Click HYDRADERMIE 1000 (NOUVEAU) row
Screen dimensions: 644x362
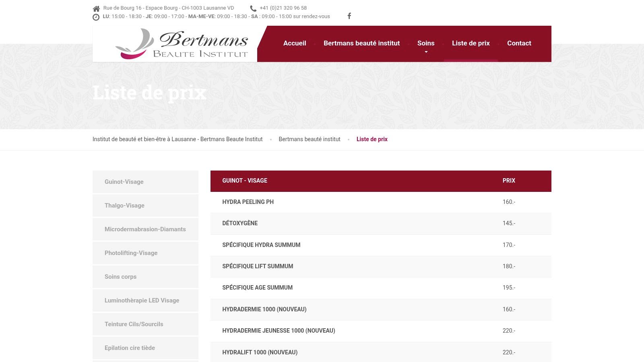click(x=381, y=310)
